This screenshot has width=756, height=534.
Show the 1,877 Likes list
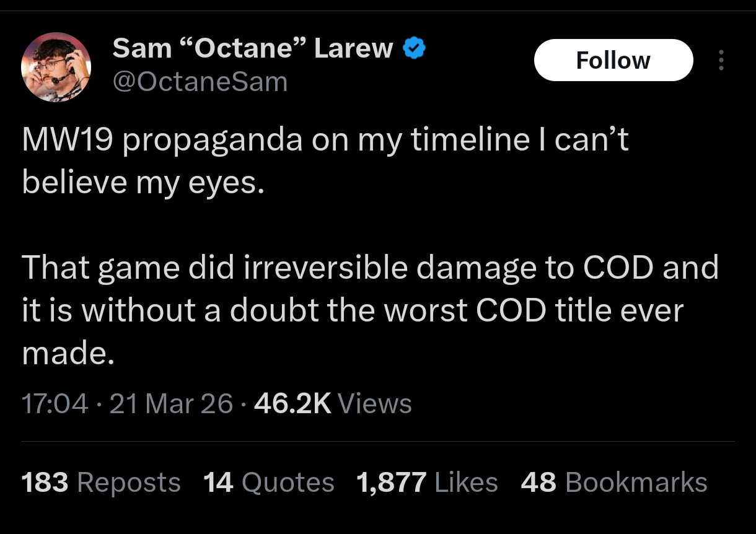427,483
